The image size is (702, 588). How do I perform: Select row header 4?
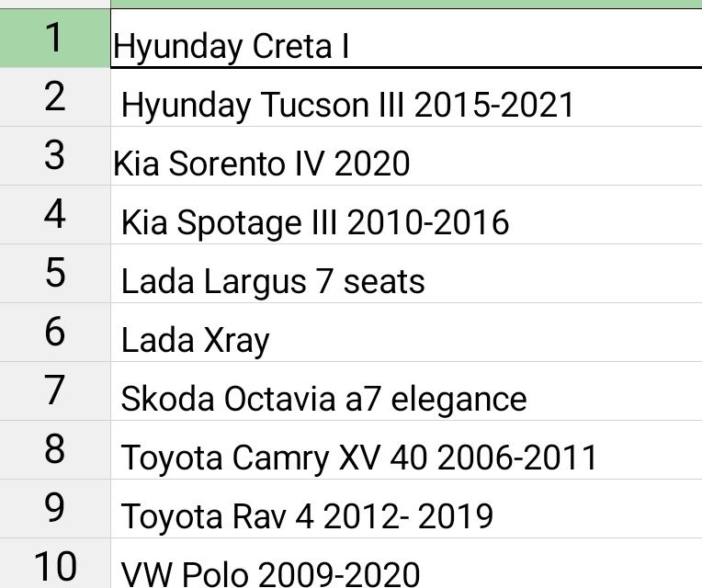[55, 214]
